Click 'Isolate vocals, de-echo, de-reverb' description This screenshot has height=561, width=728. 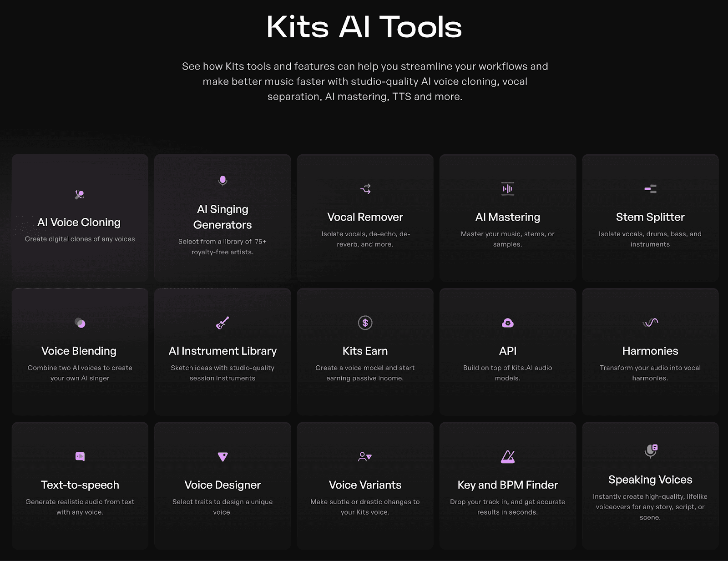tap(365, 239)
